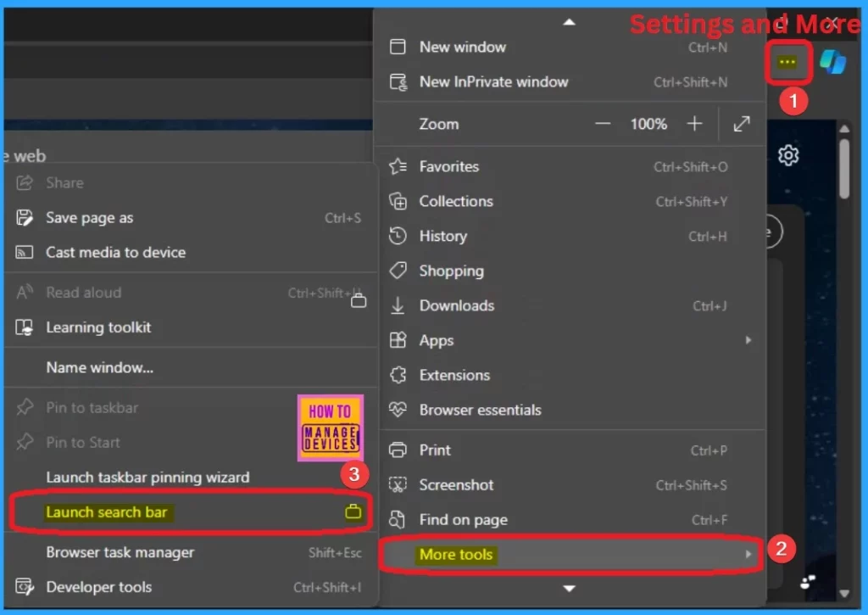The width and height of the screenshot is (868, 615).
Task: Click the Apps grid icon
Action: (x=398, y=339)
